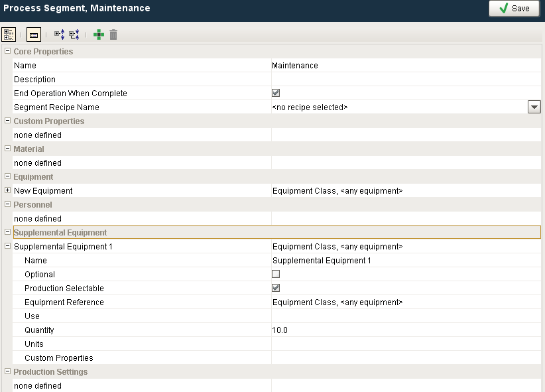Click the trash can delete icon
The height and width of the screenshot is (392, 545).
click(x=113, y=34)
